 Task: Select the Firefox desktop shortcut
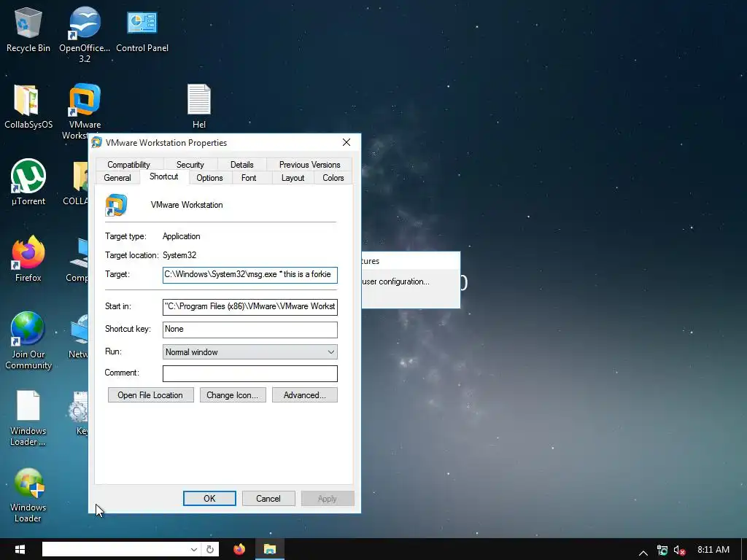pyautogui.click(x=28, y=259)
